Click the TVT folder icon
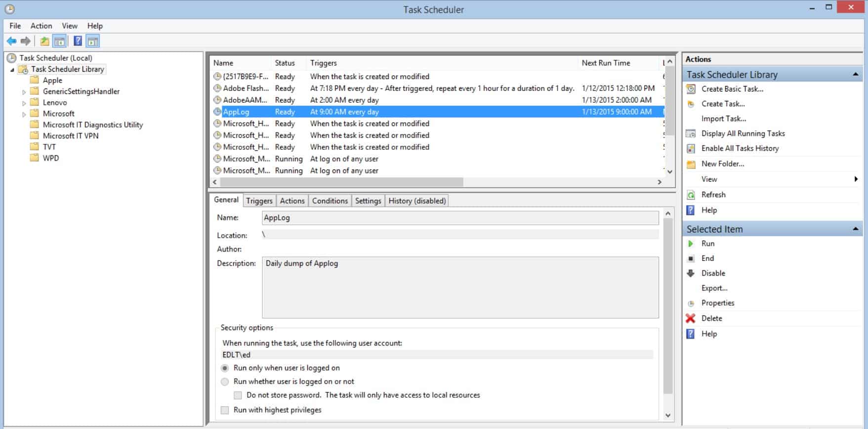Screen dimensions: 868x429 tap(34, 147)
